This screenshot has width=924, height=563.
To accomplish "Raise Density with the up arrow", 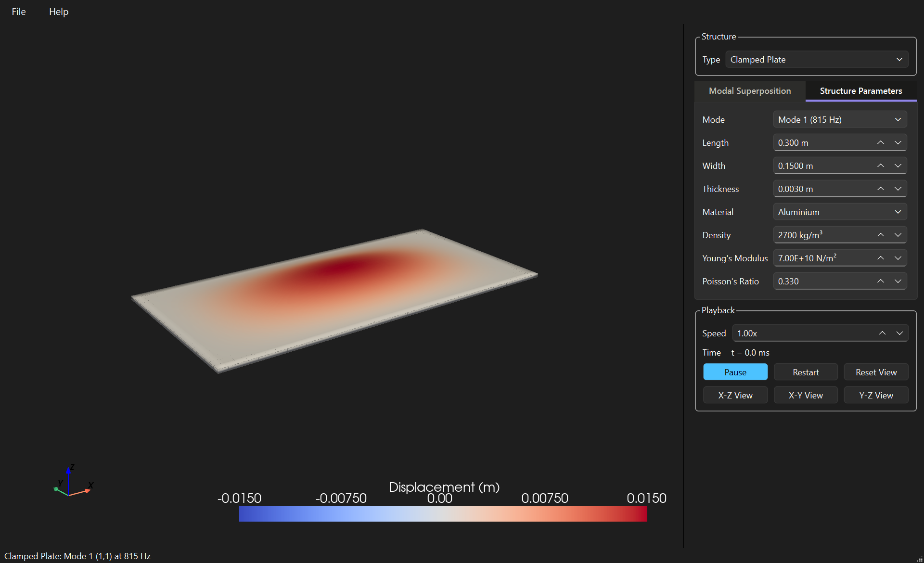I will click(880, 235).
